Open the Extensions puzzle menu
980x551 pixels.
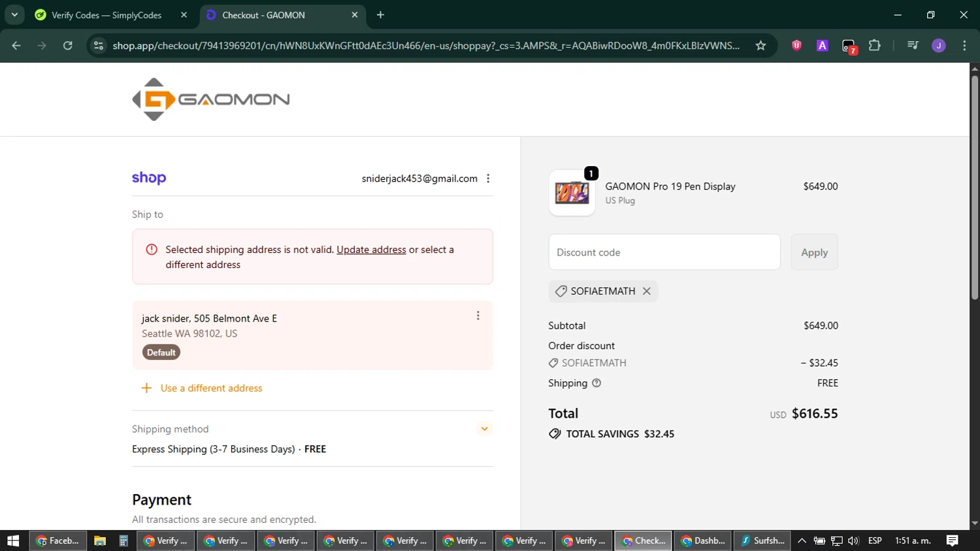(x=875, y=45)
